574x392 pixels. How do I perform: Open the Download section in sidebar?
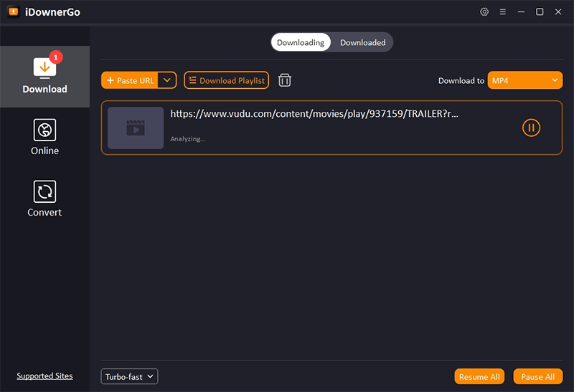pyautogui.click(x=44, y=77)
